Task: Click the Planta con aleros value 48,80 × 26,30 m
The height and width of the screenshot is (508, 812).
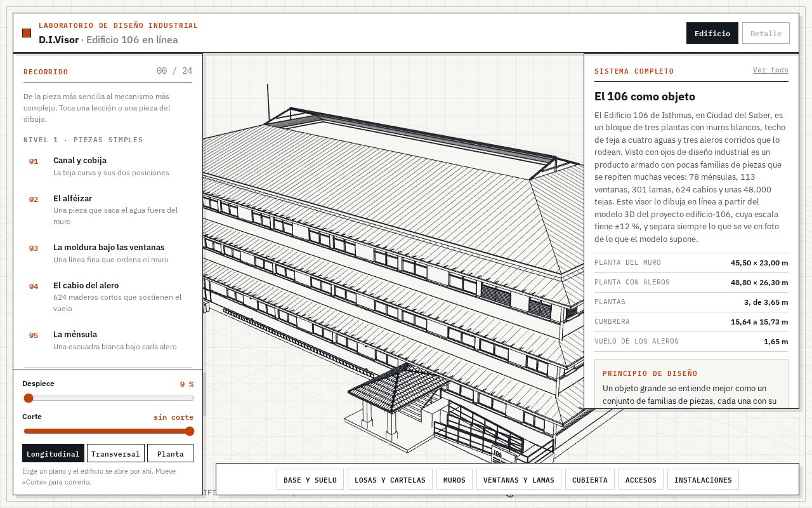Action: [x=759, y=283]
